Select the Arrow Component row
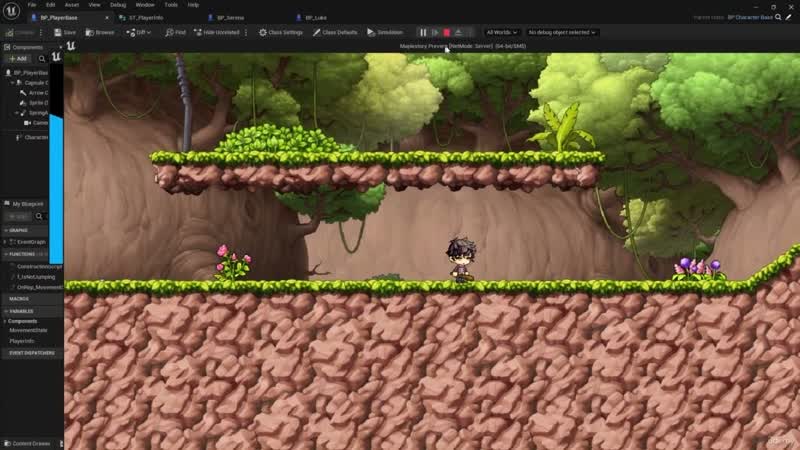The image size is (800, 450). tap(34, 93)
